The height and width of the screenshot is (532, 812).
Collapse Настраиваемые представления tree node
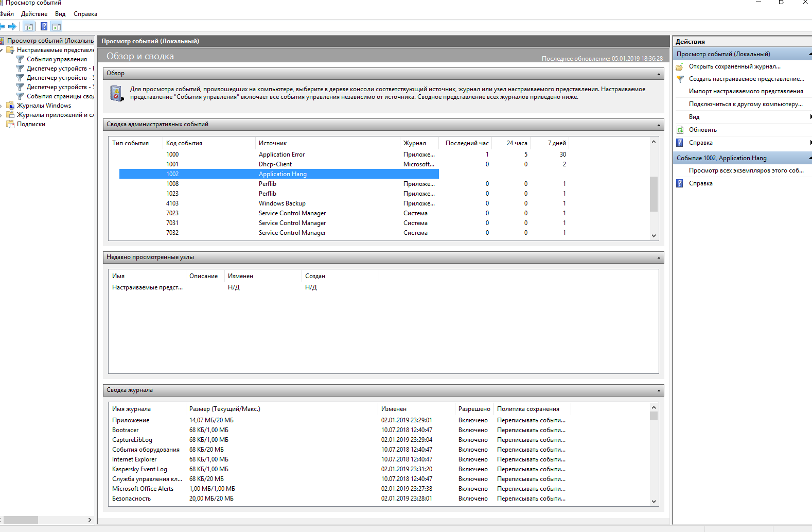(x=2, y=50)
